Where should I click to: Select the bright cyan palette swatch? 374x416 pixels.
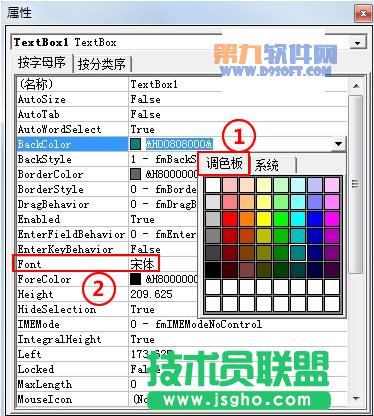pos(298,219)
